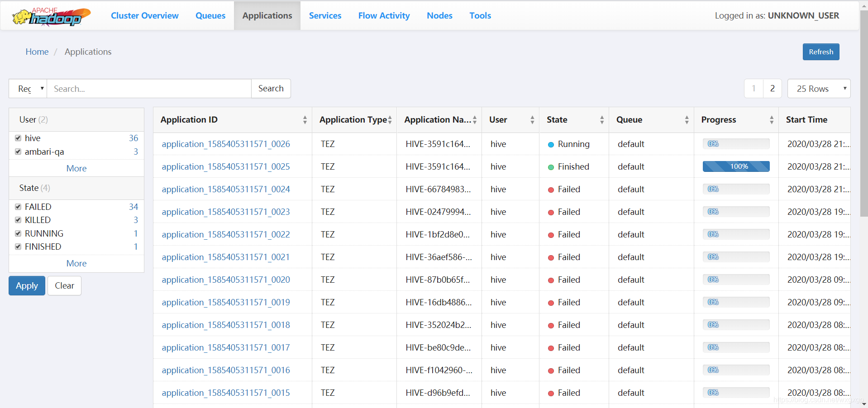
Task: Open application_1585405311571_0023 link
Action: pyautogui.click(x=226, y=212)
